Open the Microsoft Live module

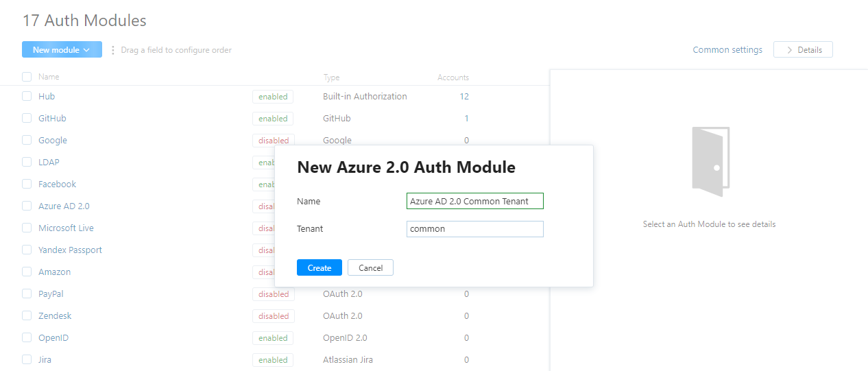(x=66, y=228)
